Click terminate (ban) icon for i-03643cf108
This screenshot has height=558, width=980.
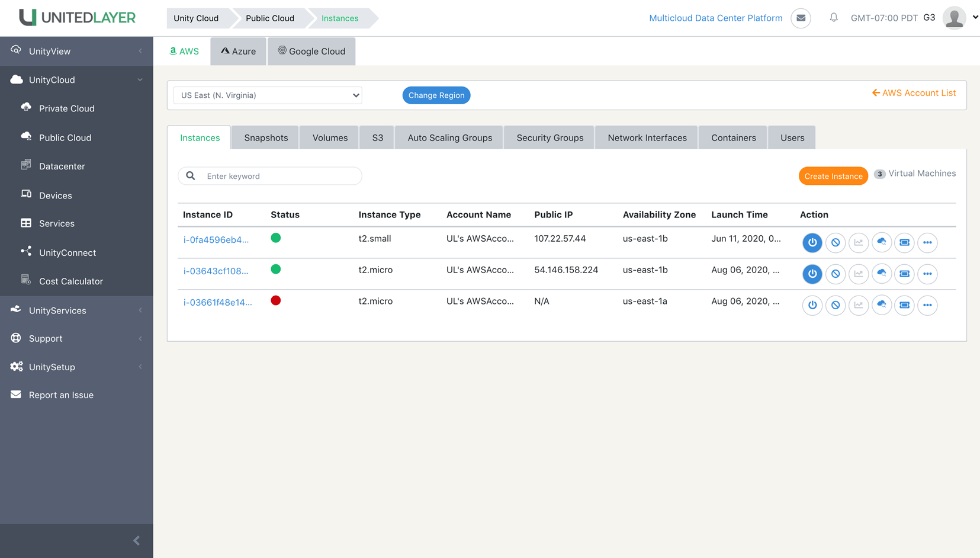[x=835, y=274]
